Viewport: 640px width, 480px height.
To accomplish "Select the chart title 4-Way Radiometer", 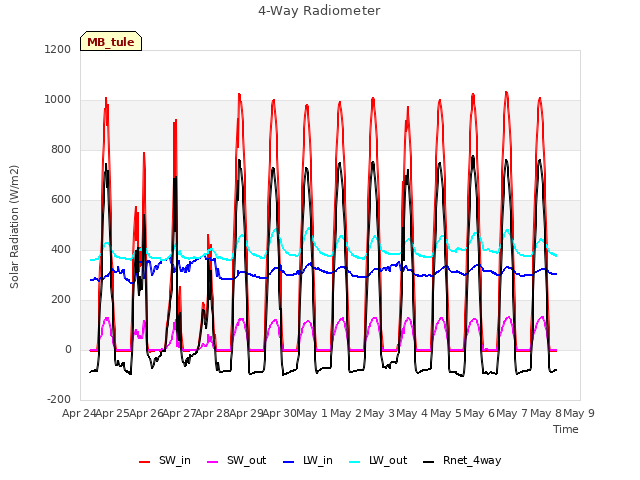I will pos(319,11).
